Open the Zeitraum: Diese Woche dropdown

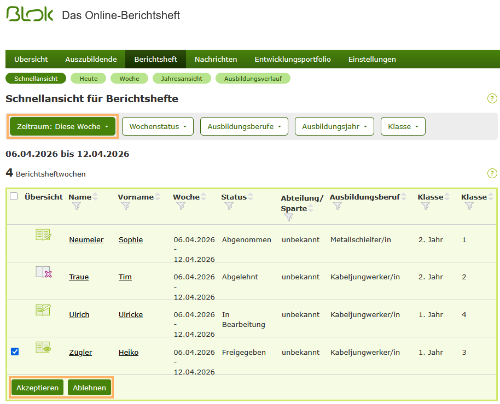[x=62, y=126]
